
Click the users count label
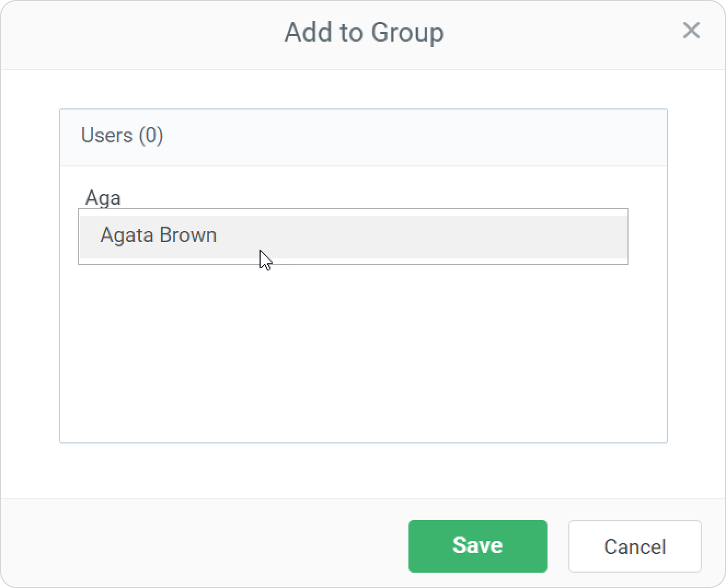pos(122,135)
